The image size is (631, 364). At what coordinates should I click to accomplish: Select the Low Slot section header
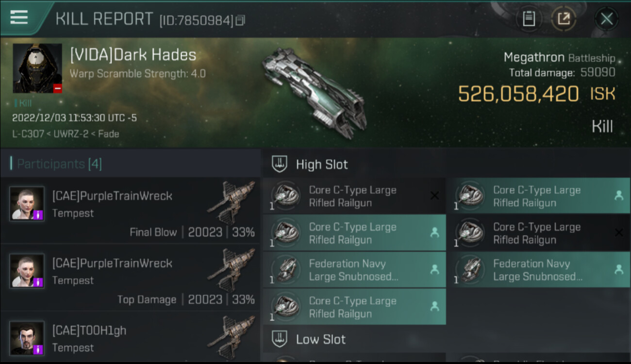447,339
